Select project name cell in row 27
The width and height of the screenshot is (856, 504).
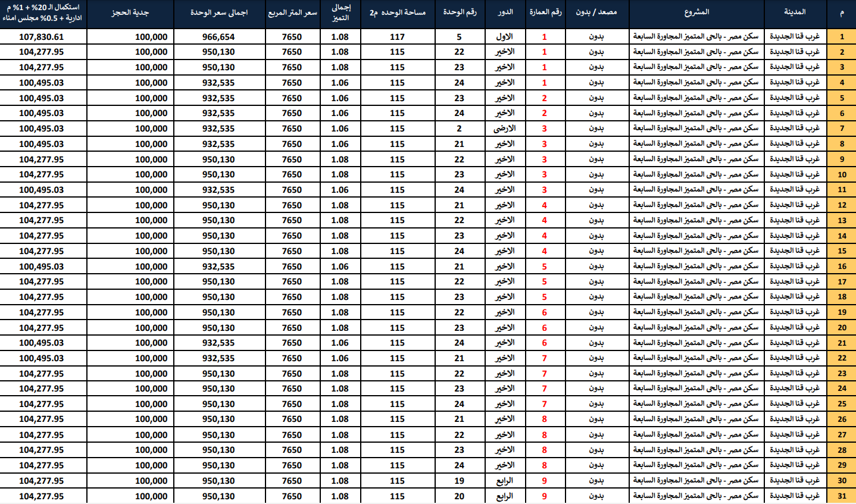coord(696,434)
